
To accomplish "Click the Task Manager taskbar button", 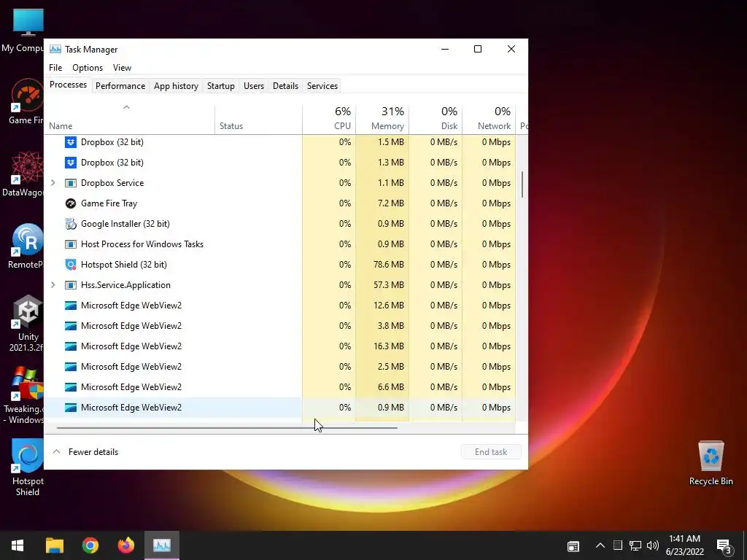I will pos(162,545).
